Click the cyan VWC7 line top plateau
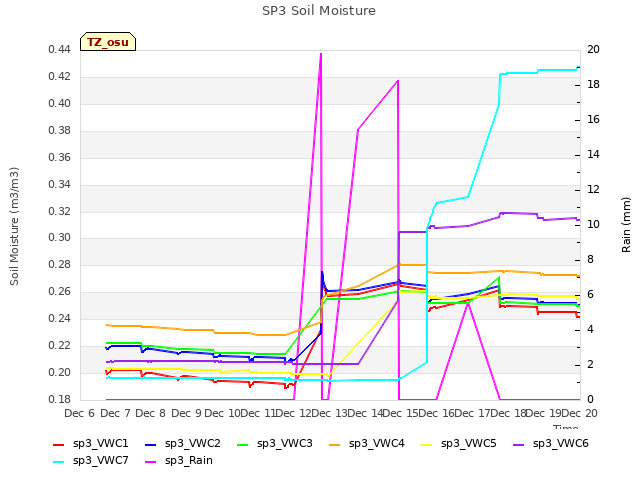This screenshot has height=480, width=640. click(x=539, y=71)
